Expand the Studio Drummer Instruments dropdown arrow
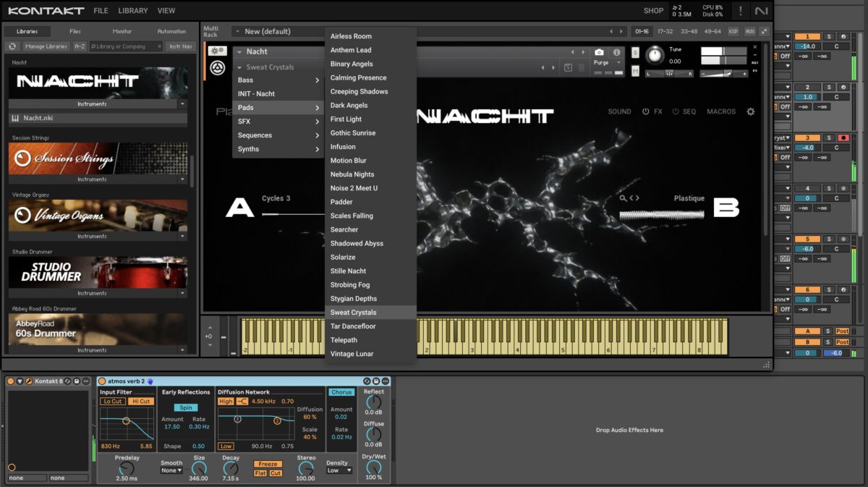This screenshot has width=868, height=487. pos(182,294)
